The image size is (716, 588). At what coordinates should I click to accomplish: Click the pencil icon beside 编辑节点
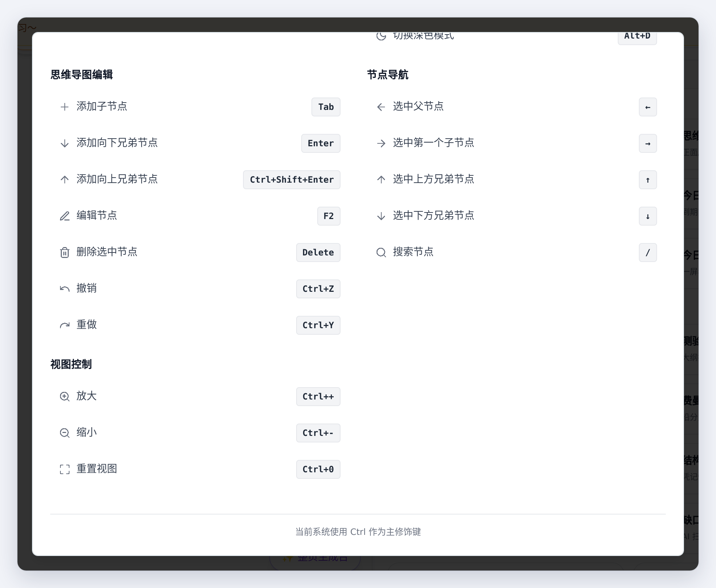pos(65,216)
